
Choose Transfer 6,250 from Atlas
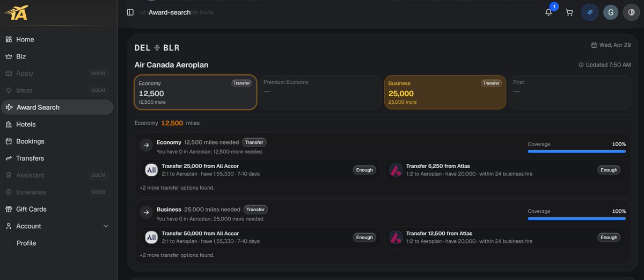[x=505, y=170]
